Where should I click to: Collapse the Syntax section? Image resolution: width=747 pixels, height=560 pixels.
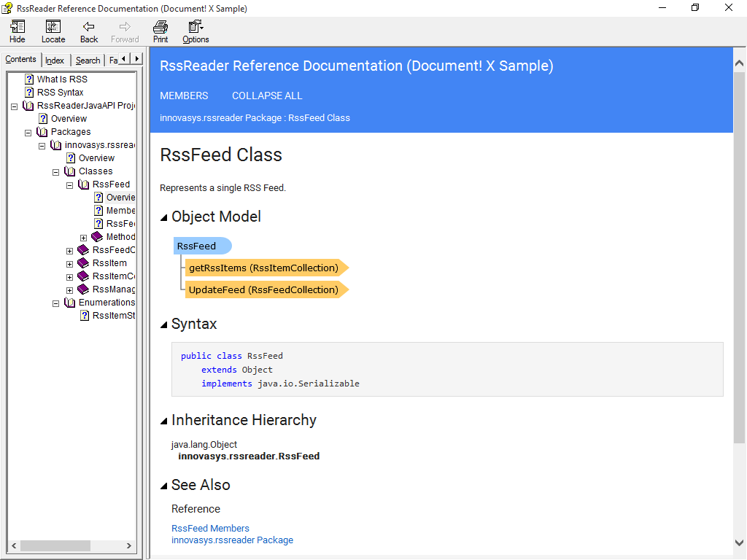click(164, 324)
